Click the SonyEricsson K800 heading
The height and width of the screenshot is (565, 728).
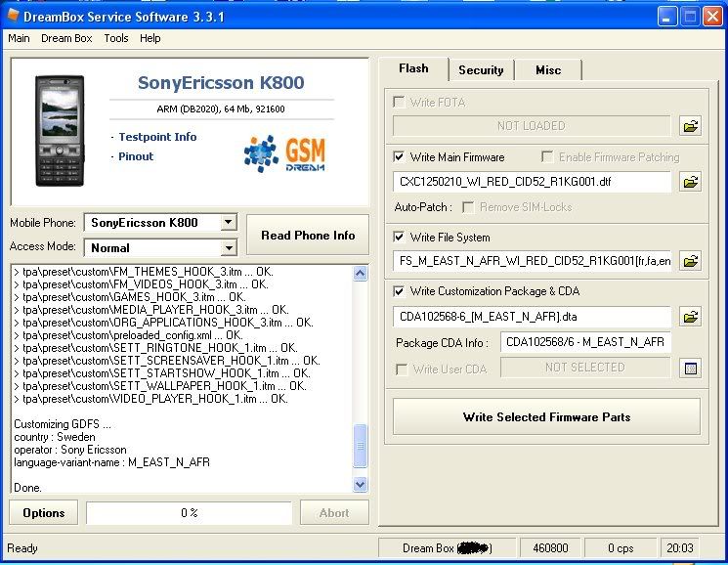[x=221, y=83]
